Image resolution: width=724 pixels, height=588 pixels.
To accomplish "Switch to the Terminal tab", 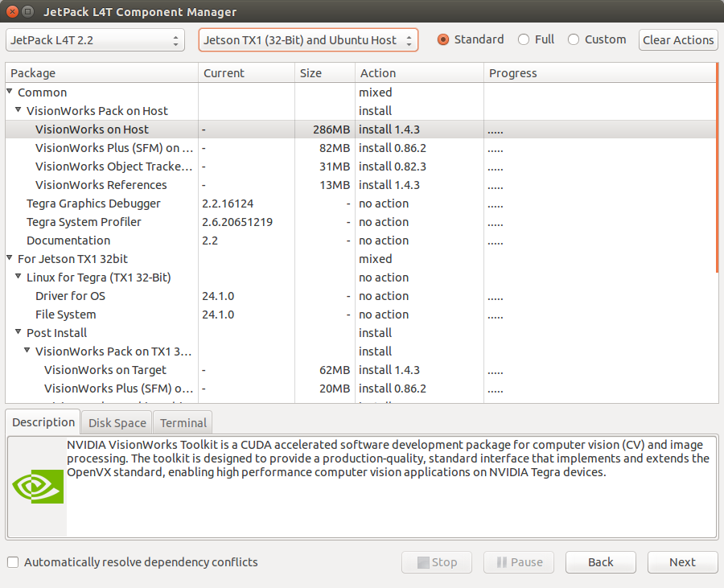I will pyautogui.click(x=183, y=423).
